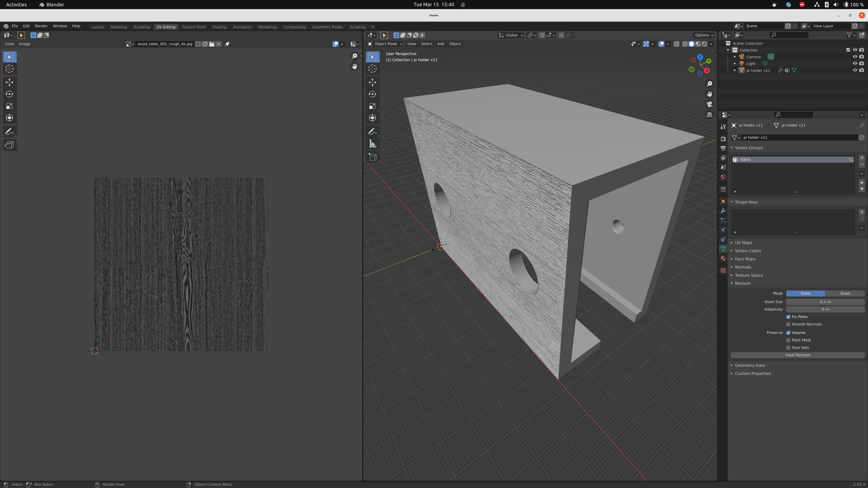
Task: Select the Annotate tool in 3D viewport
Action: (372, 132)
